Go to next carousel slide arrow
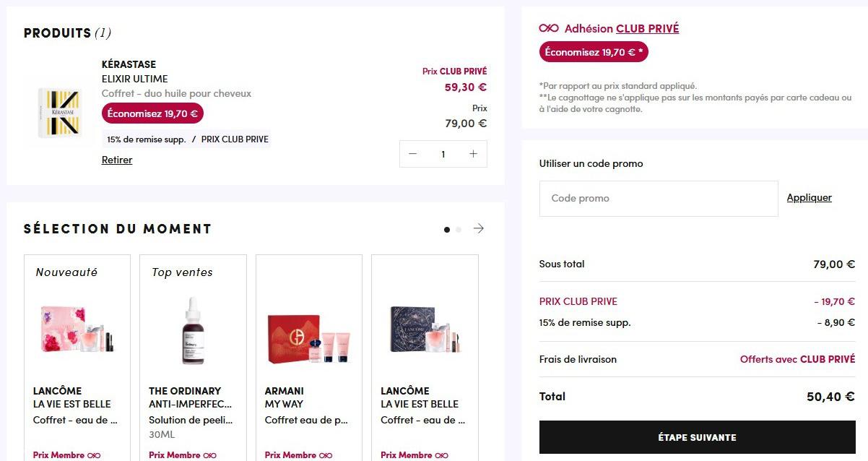868x461 pixels. pyautogui.click(x=479, y=228)
